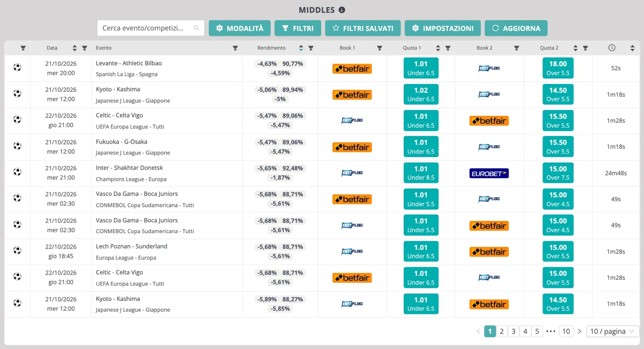Image resolution: width=644 pixels, height=349 pixels.
Task: Open FILTRI SALVATI
Action: (363, 28)
